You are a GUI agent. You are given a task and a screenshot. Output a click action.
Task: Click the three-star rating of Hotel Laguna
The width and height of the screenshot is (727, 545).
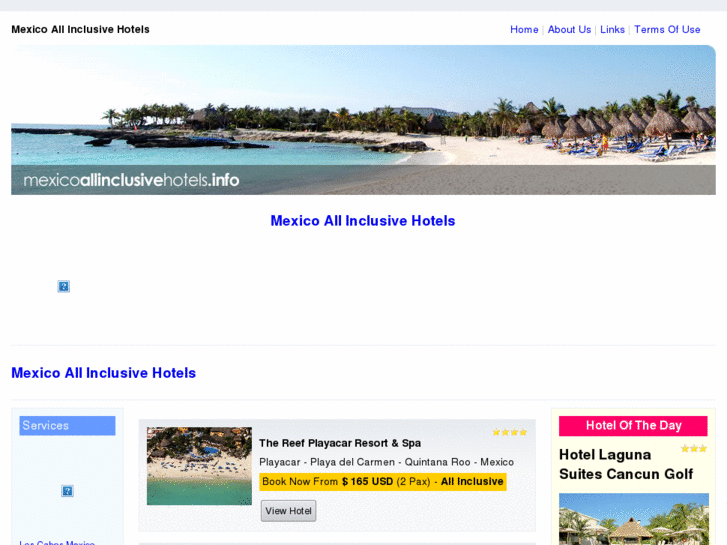pyautogui.click(x=694, y=449)
